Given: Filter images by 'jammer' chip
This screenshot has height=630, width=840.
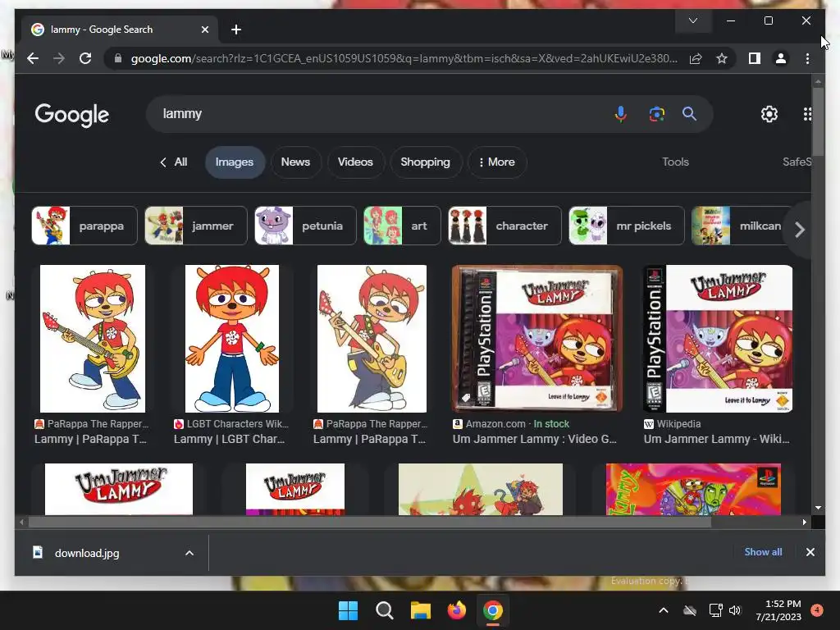Looking at the screenshot, I should click(196, 226).
